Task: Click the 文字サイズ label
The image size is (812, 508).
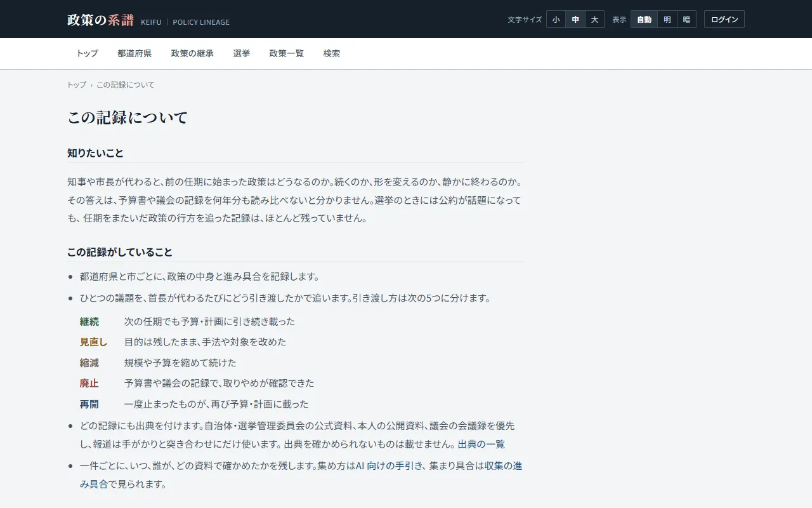Action: tap(525, 20)
